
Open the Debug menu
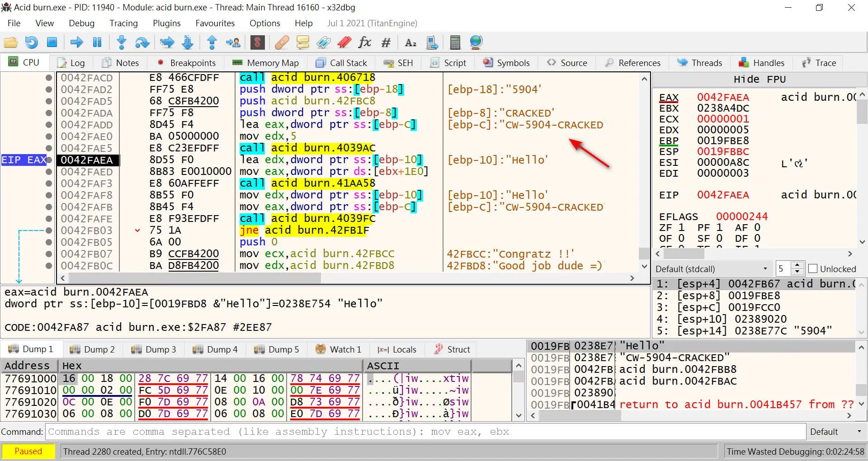pos(81,23)
